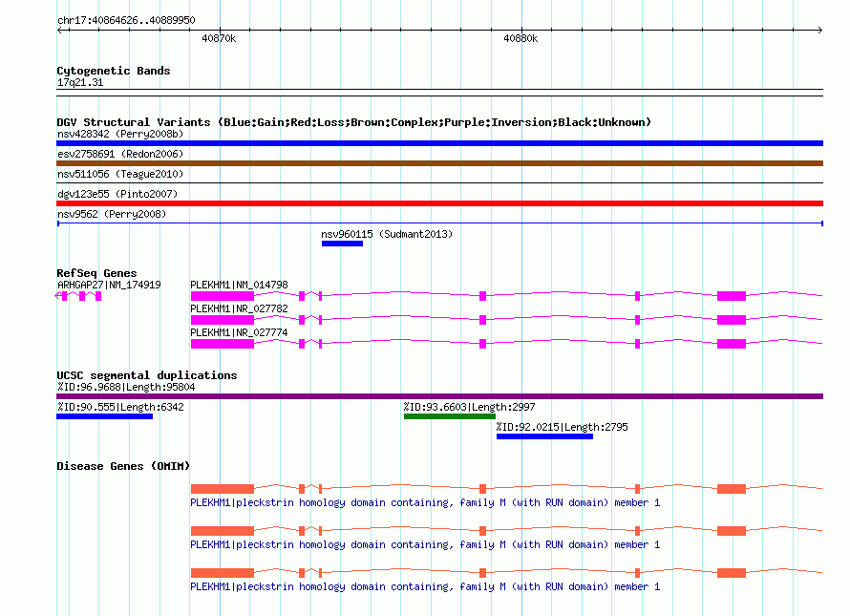This screenshot has width=850, height=616.
Task: Select the nsv960115 short blue variant bar
Action: [x=342, y=244]
